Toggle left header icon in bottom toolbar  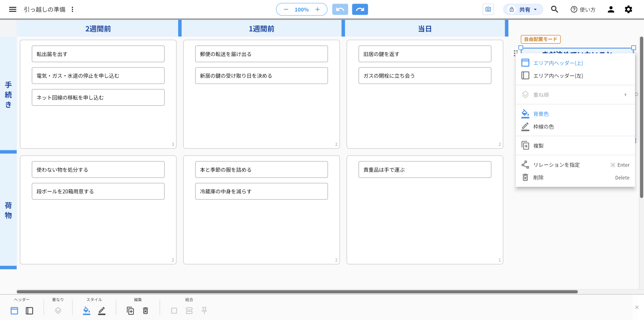click(29, 311)
